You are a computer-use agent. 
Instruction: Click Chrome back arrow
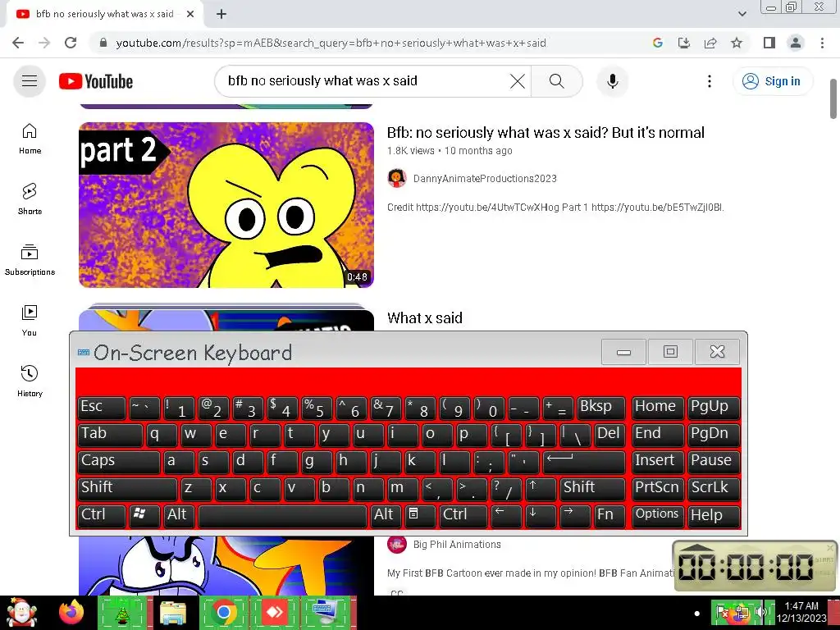point(18,43)
